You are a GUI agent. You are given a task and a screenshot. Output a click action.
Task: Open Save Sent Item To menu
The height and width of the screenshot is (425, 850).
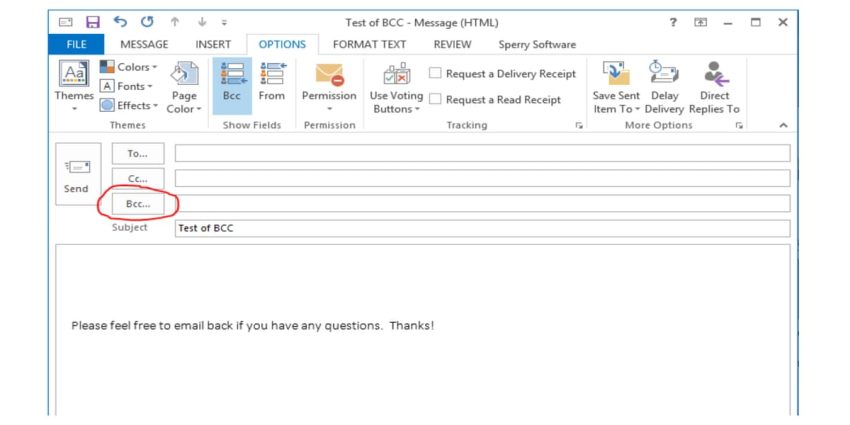click(x=616, y=87)
